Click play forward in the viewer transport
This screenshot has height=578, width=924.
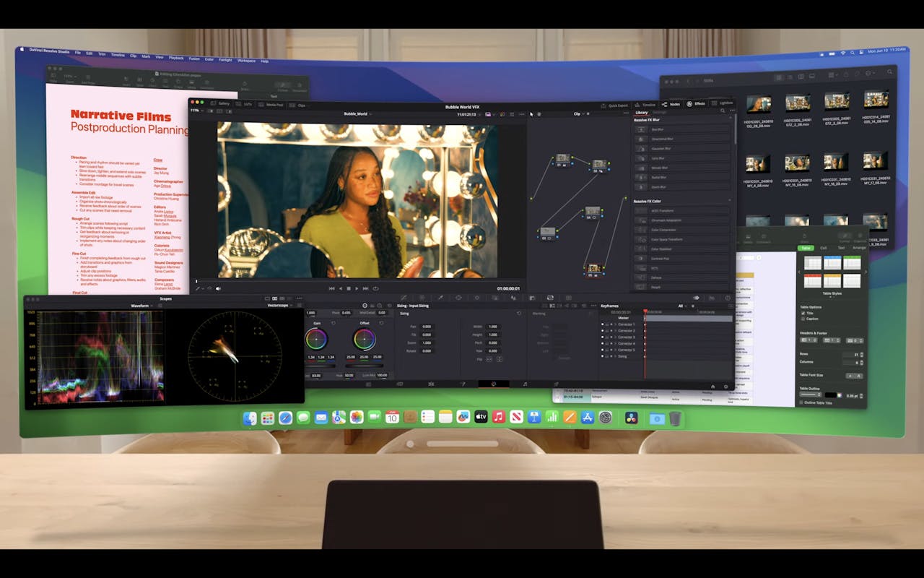(x=357, y=288)
